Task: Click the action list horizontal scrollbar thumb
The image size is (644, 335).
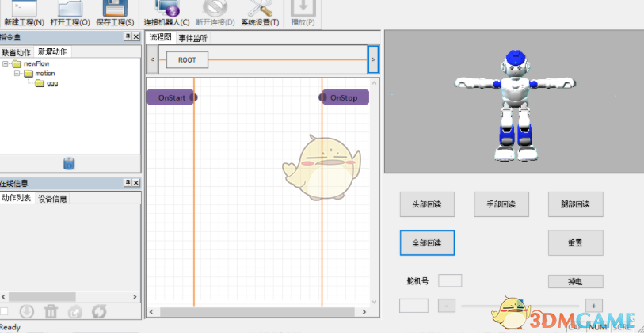Action: point(42,296)
